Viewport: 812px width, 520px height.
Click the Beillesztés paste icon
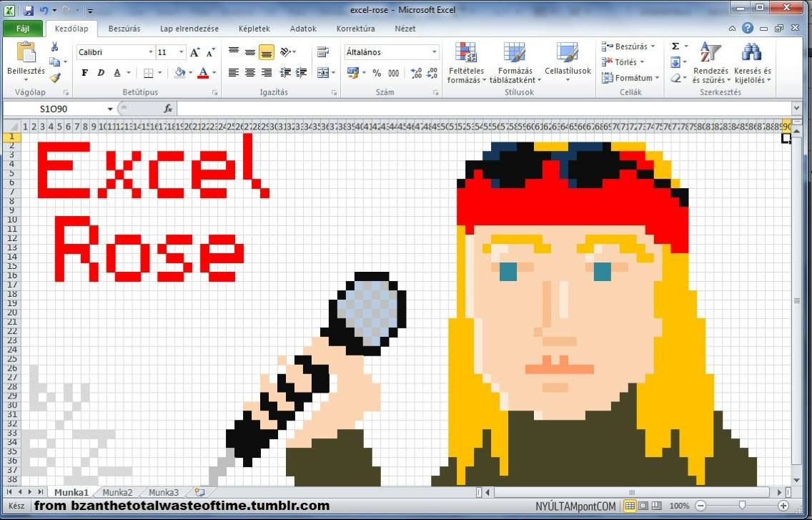click(x=26, y=52)
